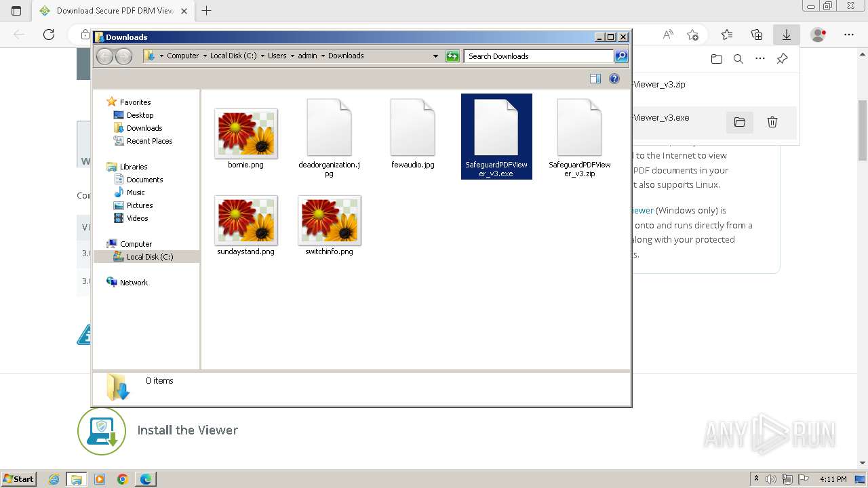
Task: Open Windows Media Player from taskbar
Action: pos(100,479)
